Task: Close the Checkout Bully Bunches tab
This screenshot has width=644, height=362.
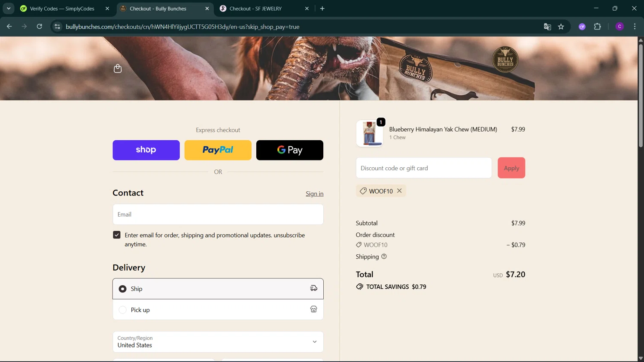Action: (x=207, y=9)
